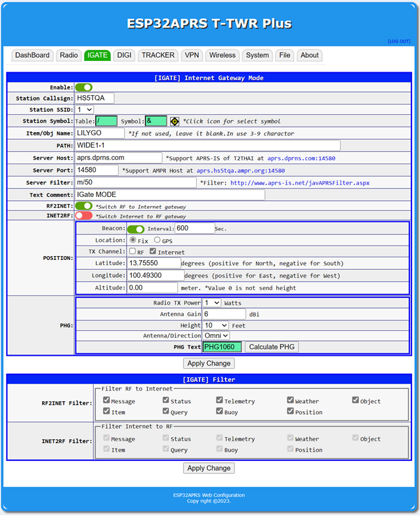Open the javAPRSFilter.aspx filter link
The height and width of the screenshot is (516, 420).
pos(300,183)
